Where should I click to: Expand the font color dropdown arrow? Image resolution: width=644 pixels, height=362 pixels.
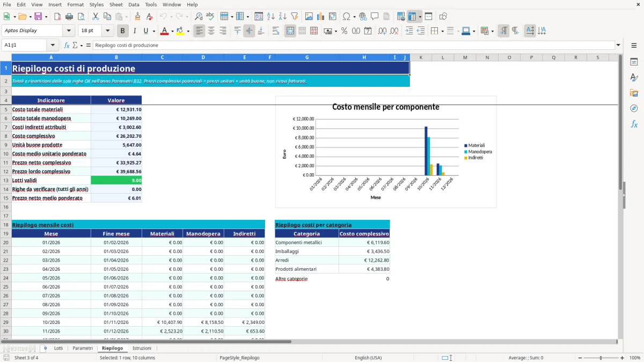[x=172, y=31]
